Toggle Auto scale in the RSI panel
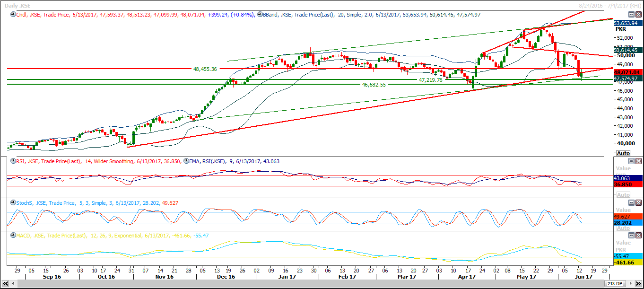Viewport: 644px width, 289px height. (x=623, y=194)
